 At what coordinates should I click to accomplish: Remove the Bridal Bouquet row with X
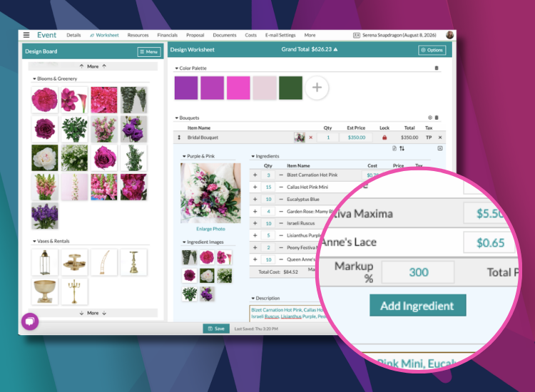coord(440,138)
